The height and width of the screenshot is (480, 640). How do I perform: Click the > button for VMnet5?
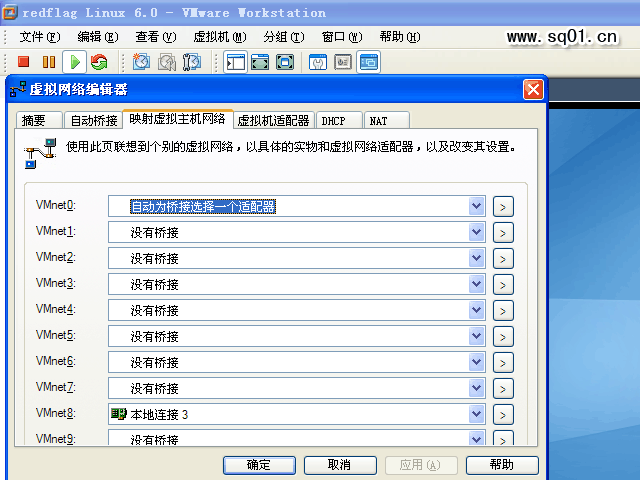[503, 336]
